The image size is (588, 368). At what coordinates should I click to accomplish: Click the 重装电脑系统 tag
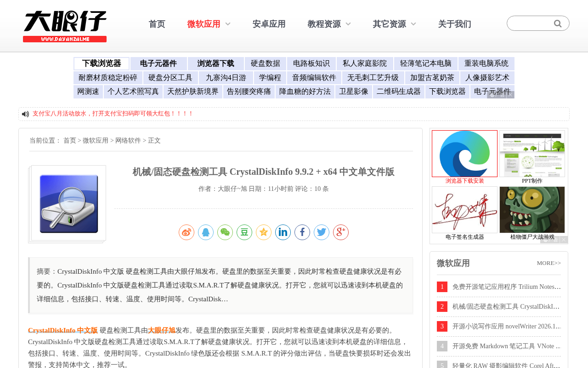(x=486, y=63)
